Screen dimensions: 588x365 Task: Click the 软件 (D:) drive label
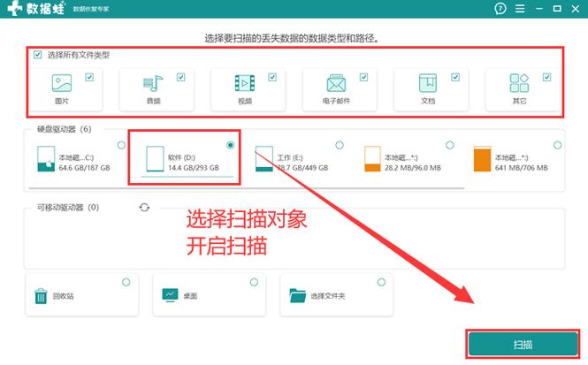pos(181,158)
